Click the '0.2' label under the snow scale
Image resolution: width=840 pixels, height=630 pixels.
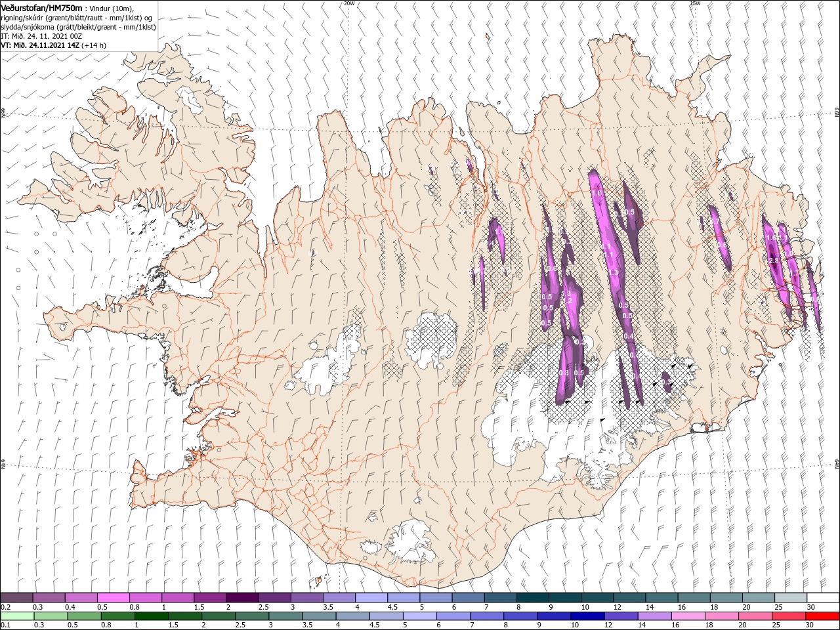click(x=5, y=607)
